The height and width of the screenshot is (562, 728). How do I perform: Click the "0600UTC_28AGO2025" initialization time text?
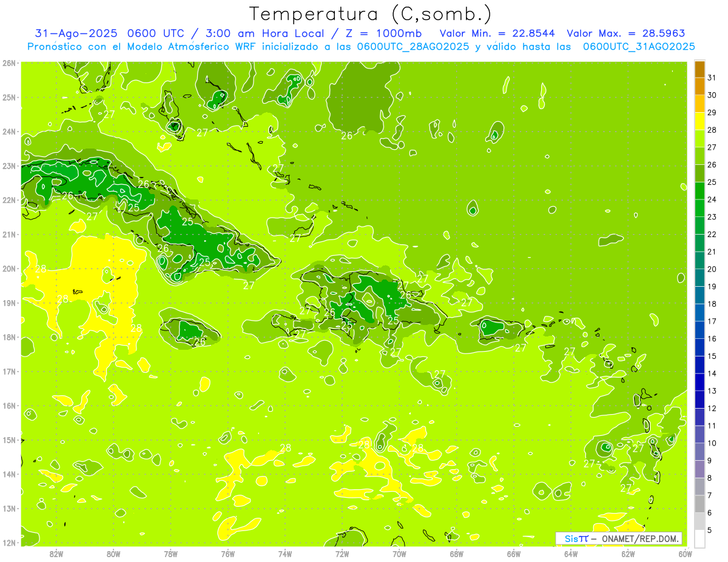tap(413, 47)
